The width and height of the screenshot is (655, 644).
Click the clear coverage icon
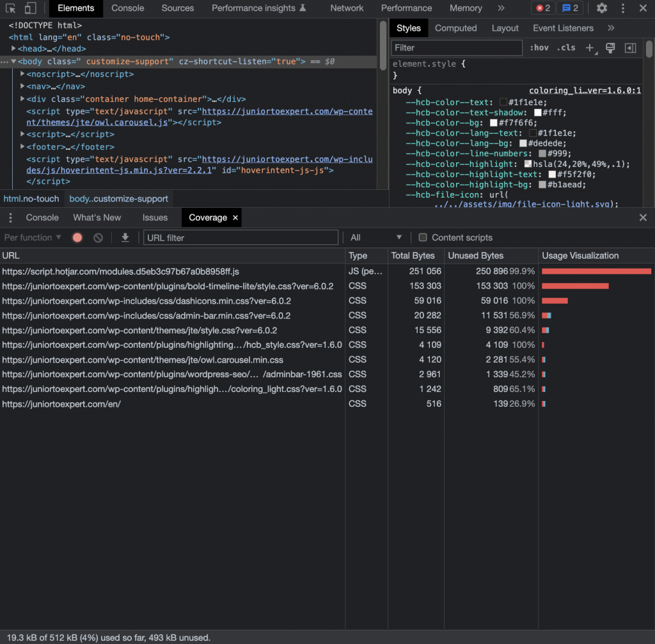(x=97, y=237)
